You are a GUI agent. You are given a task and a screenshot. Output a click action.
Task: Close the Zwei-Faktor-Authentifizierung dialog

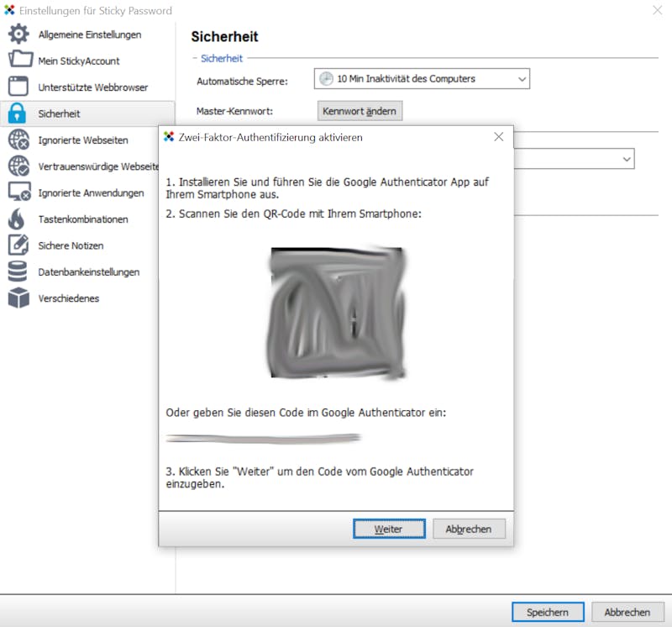coord(498,137)
